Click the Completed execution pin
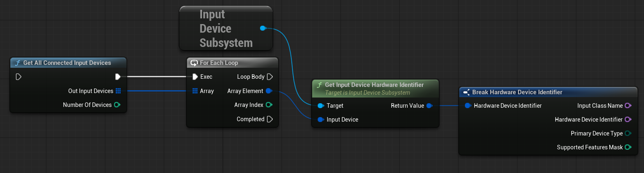The height and width of the screenshot is (173, 644). click(269, 119)
